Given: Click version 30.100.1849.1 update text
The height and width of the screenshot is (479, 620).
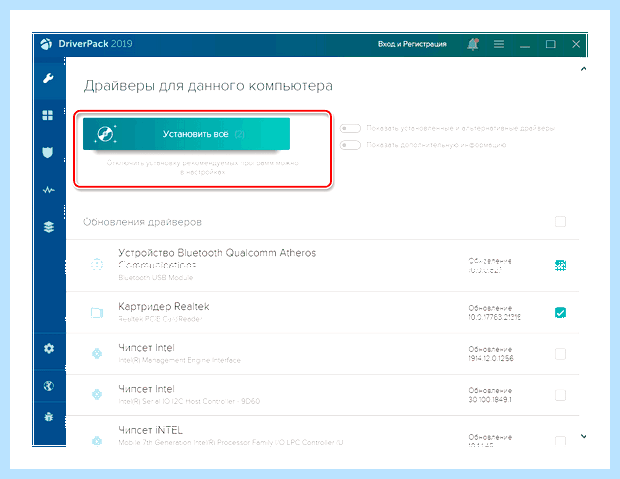Looking at the screenshot, I should 490,399.
